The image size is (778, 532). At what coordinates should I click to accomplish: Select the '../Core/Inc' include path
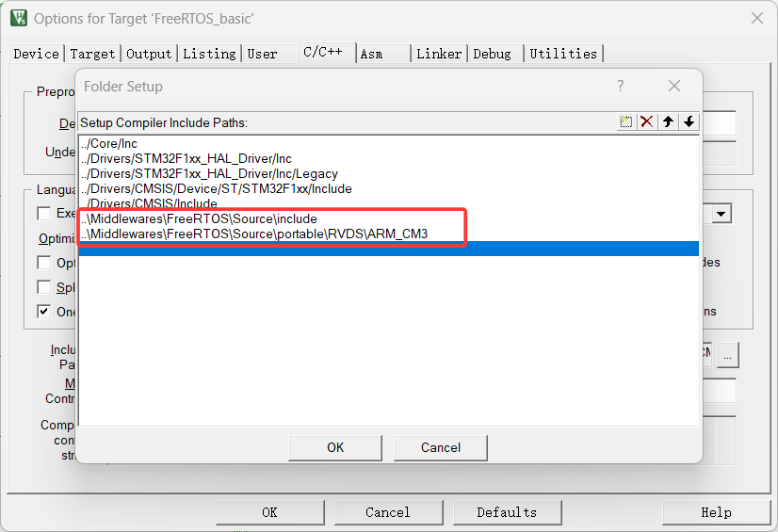point(388,144)
